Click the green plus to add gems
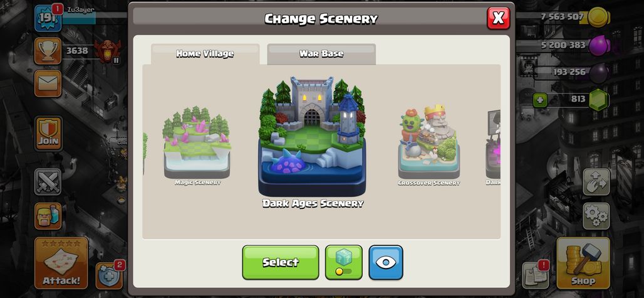Image resolution: width=644 pixels, height=298 pixels. point(539,100)
